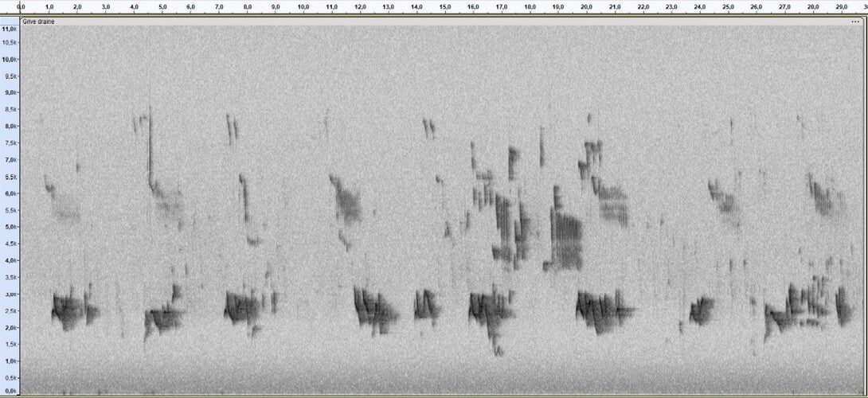Select 9,5k on the vertical frequency ruler
868x398 pixels.
pos(10,76)
